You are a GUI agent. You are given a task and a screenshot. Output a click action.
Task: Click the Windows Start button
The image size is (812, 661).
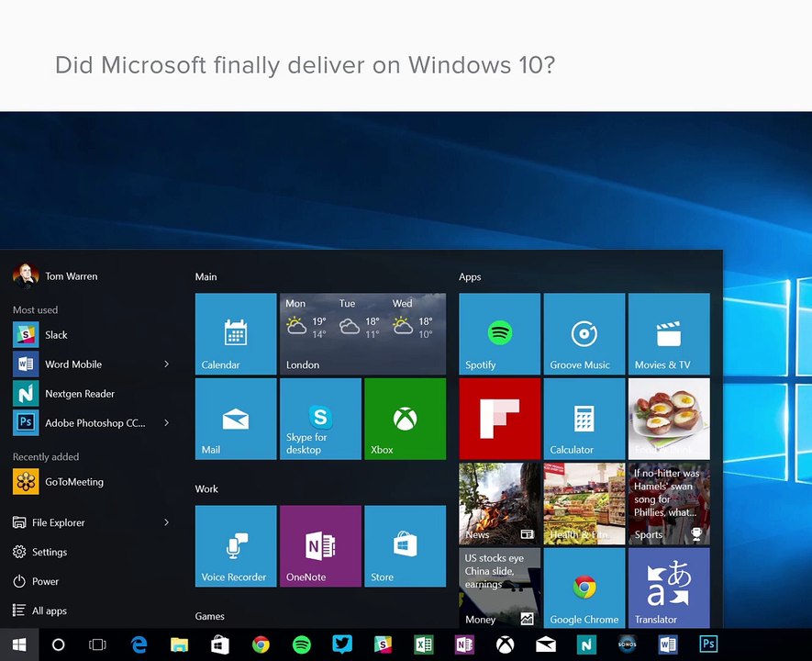tap(19, 644)
